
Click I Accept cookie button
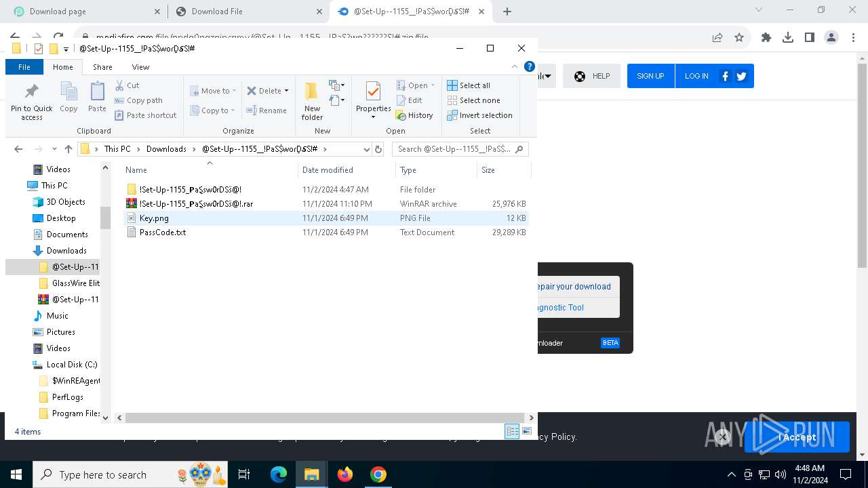tap(797, 437)
